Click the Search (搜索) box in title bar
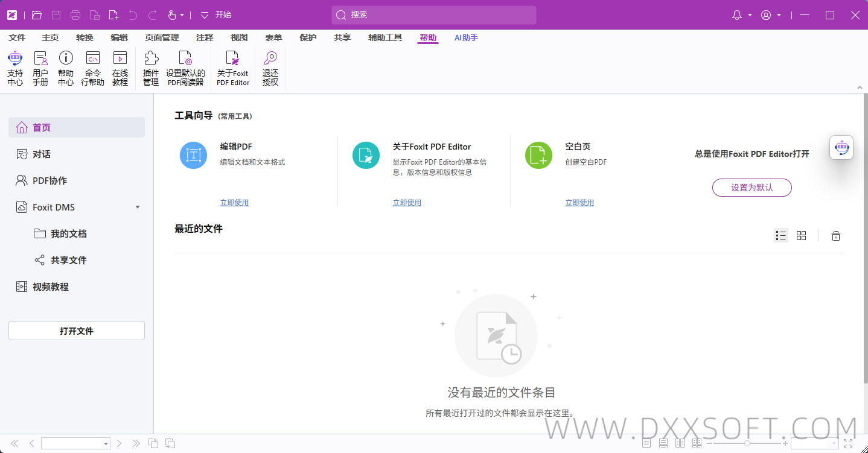868x453 pixels. pyautogui.click(x=434, y=15)
